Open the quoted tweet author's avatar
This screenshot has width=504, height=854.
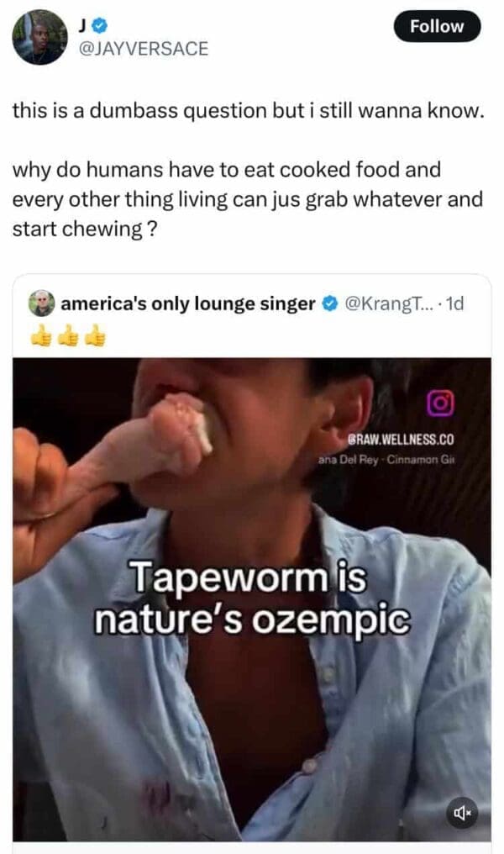(42, 303)
